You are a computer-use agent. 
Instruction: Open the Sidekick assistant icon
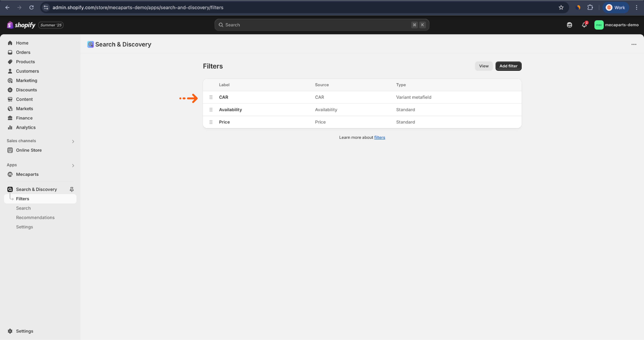(569, 25)
